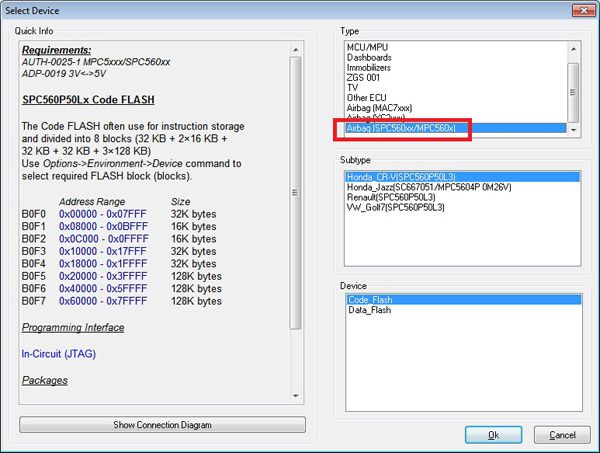Screen dimensions: 600x453
Task: Select Other ECU type entry
Action: click(x=366, y=97)
